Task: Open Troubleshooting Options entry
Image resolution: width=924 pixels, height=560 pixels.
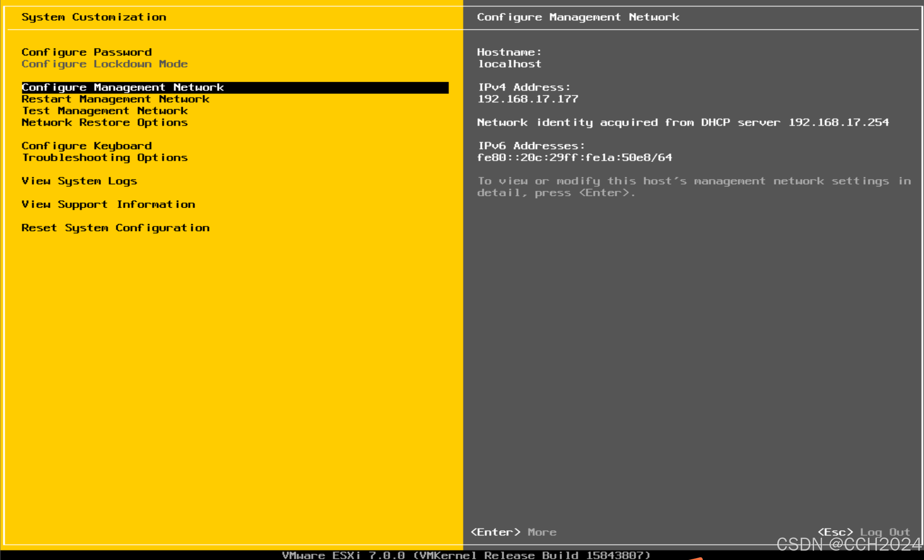Action: 104,158
